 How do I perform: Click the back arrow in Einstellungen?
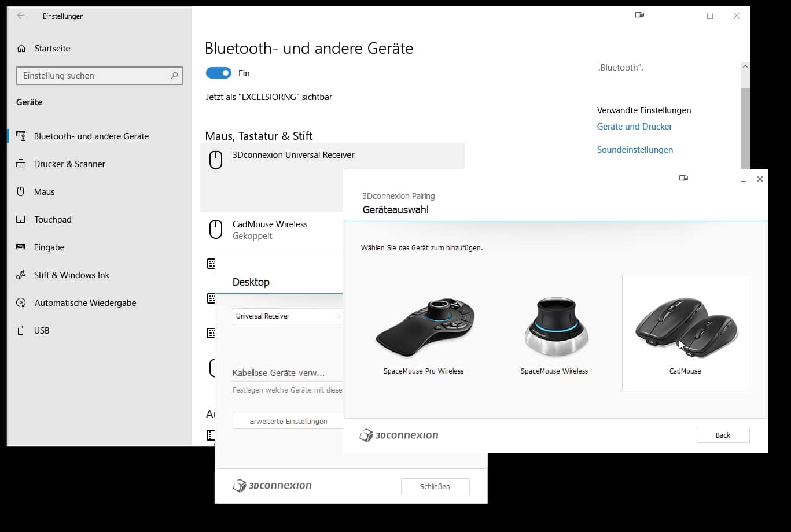[x=21, y=16]
